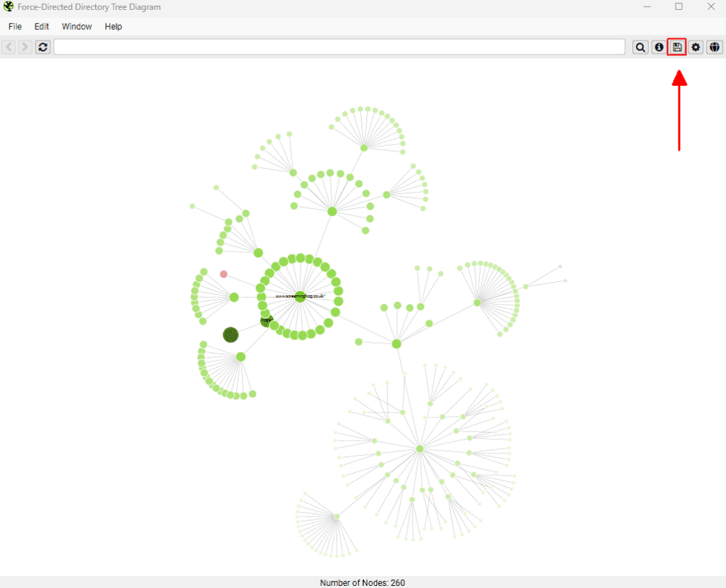The height and width of the screenshot is (588, 726).
Task: Save the diagram using the floppy disk icon
Action: point(677,47)
